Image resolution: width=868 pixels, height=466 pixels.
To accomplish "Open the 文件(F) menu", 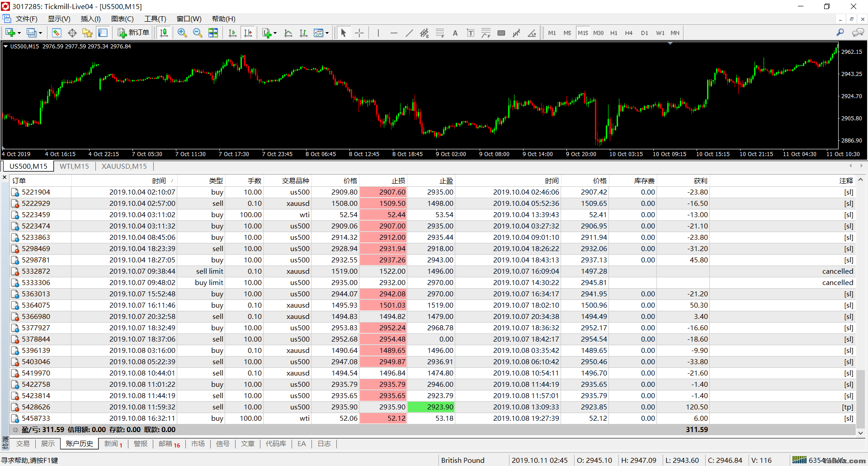I will 26,19.
